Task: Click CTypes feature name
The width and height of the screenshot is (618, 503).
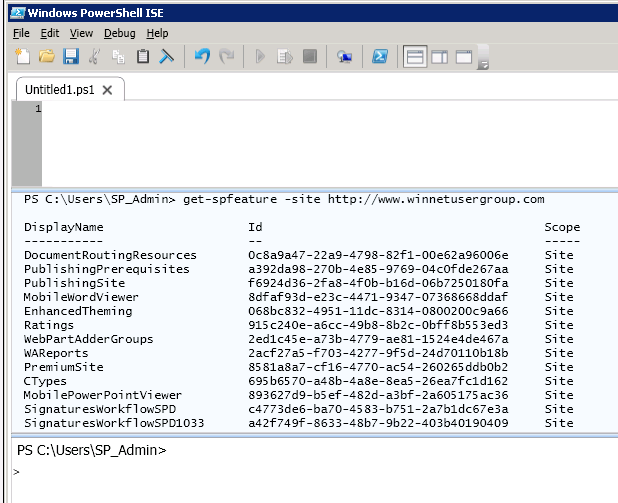Action: [x=45, y=382]
